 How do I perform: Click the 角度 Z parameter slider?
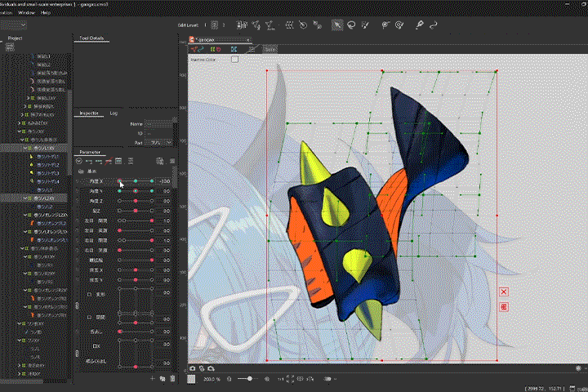coord(136,201)
